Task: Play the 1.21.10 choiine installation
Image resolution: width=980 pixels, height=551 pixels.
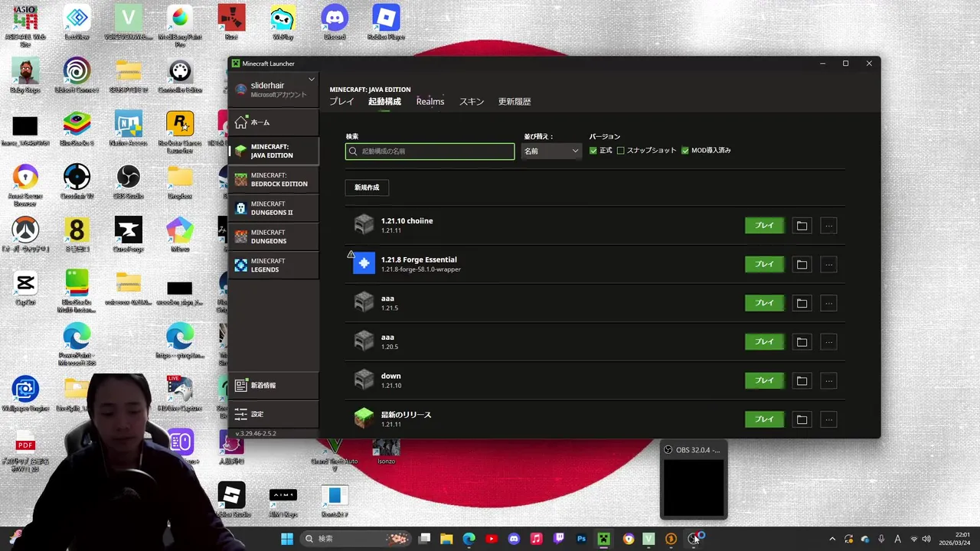Action: coord(764,226)
